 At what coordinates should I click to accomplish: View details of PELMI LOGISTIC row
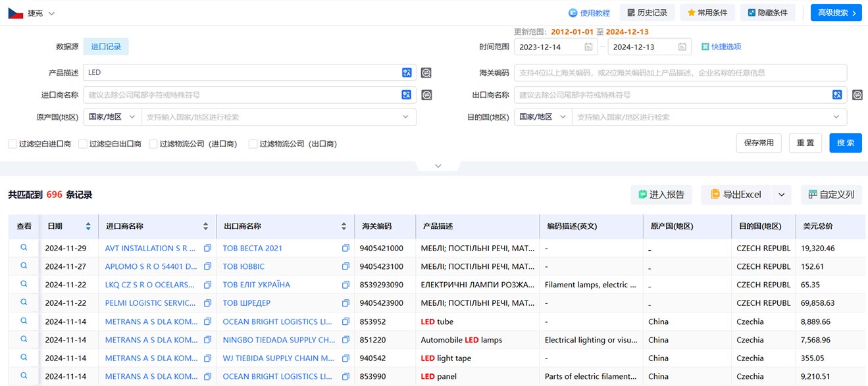(x=24, y=302)
